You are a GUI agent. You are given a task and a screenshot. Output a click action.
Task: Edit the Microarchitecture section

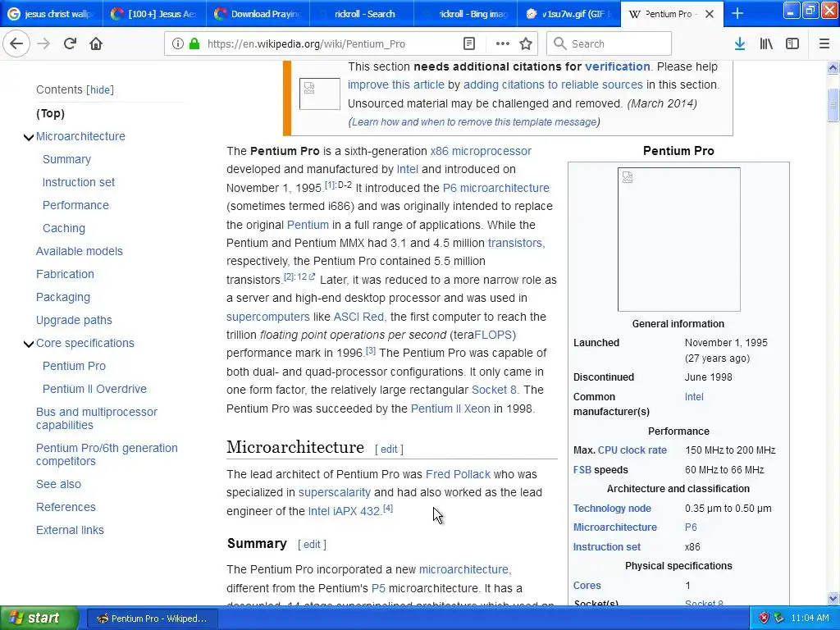389,450
